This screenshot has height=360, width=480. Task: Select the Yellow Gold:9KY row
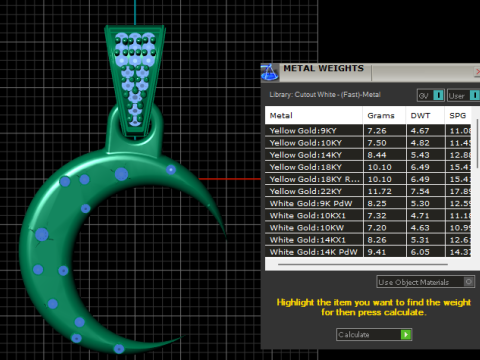coord(368,130)
